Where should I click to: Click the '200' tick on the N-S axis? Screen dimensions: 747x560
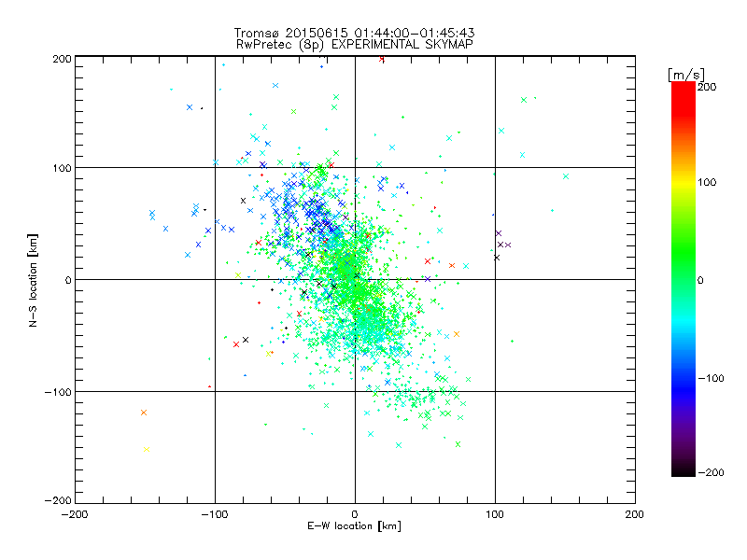point(62,59)
